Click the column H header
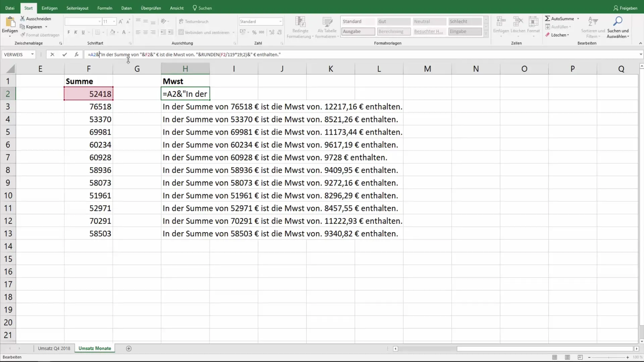 (185, 69)
